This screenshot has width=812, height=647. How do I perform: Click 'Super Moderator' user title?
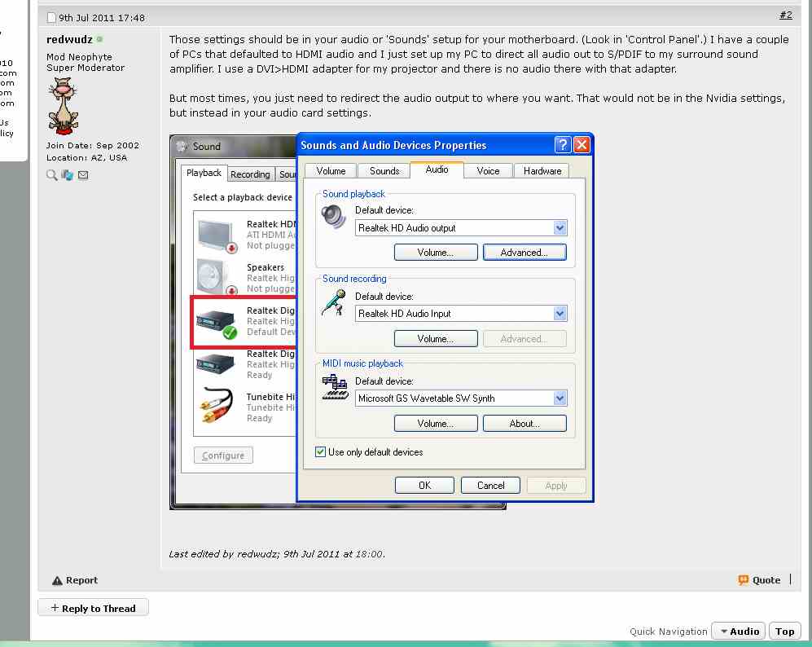tap(86, 68)
